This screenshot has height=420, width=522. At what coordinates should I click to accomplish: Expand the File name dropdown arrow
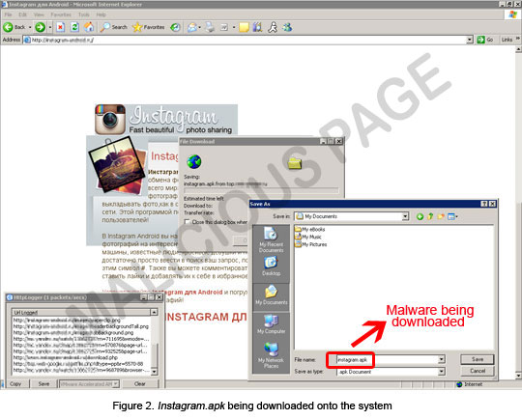coord(442,359)
